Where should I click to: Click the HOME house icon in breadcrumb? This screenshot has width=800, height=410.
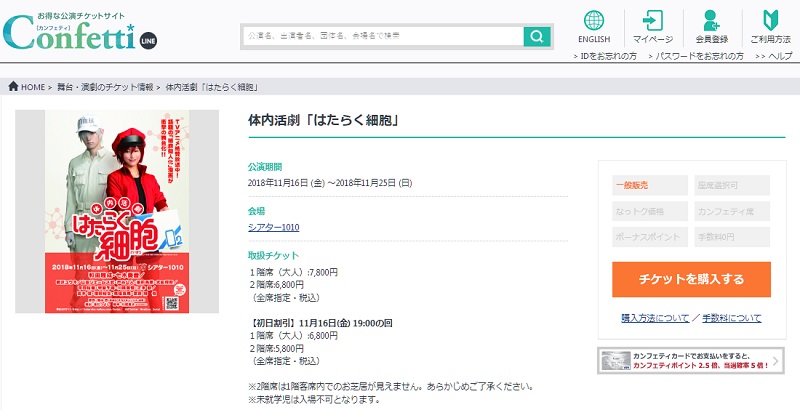pyautogui.click(x=13, y=86)
